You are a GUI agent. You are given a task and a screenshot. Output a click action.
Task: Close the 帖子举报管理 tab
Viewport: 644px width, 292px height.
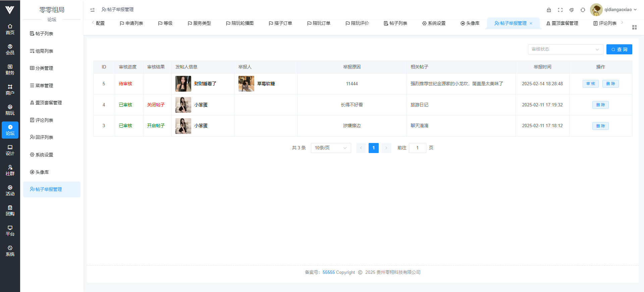pos(531,23)
